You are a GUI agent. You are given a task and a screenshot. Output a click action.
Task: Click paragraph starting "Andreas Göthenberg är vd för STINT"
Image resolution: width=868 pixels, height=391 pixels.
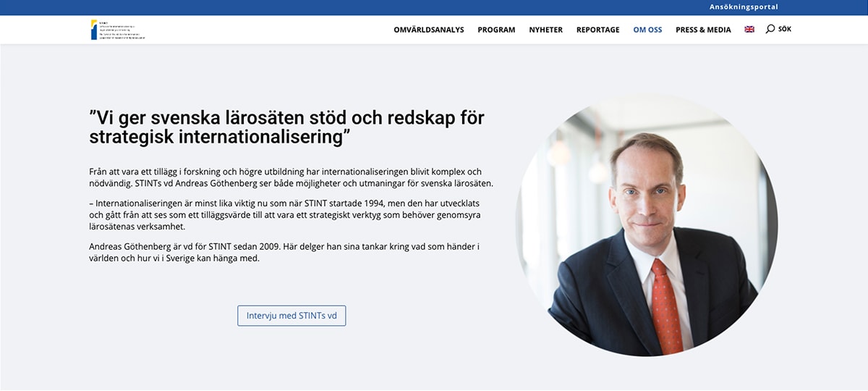[x=284, y=252]
